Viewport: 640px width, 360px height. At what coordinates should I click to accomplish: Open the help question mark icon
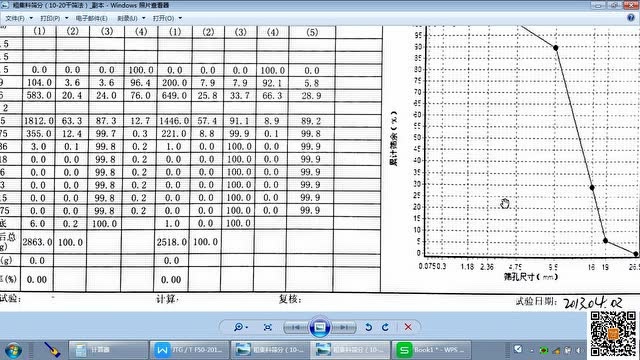point(631,18)
